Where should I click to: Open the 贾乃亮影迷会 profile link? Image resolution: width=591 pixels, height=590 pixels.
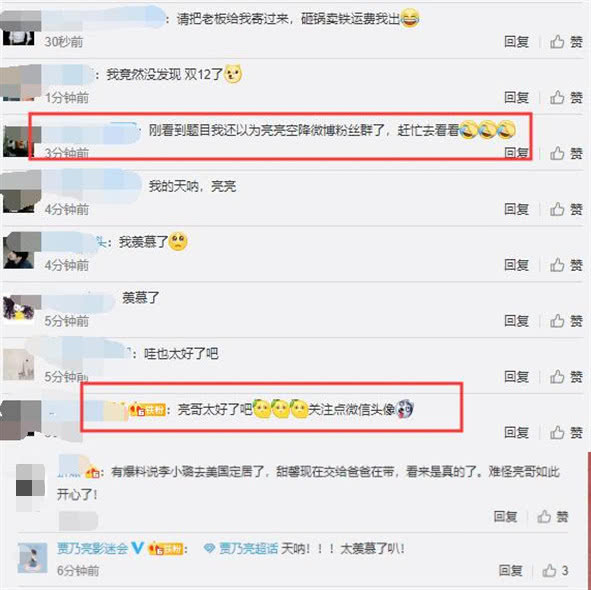click(92, 548)
